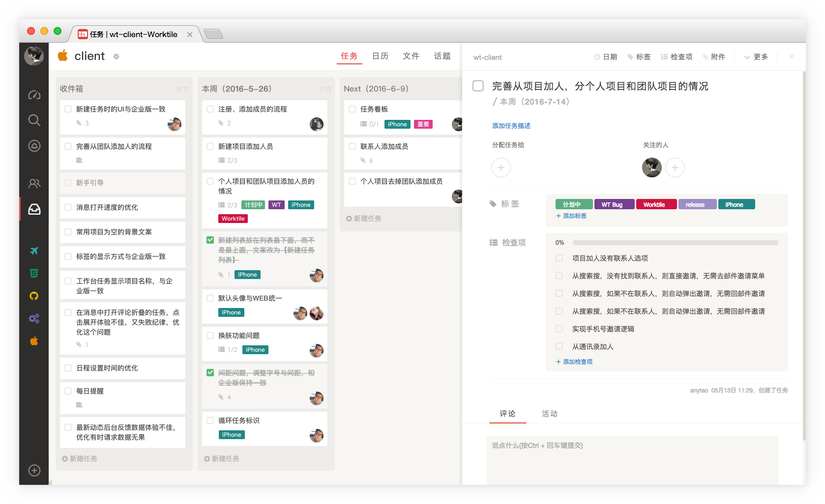Check the 新手引导 task checkbox
This screenshot has height=504, width=825.
pos(68,183)
